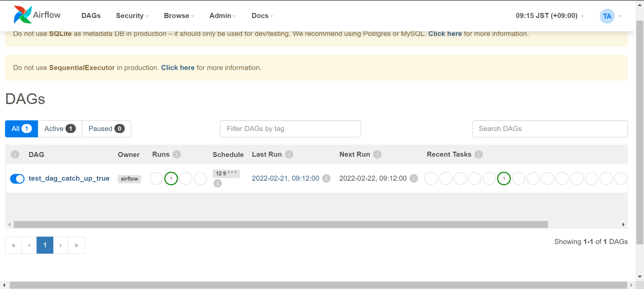The height and width of the screenshot is (289, 644).
Task: Click info icon after next run date
Action: (414, 178)
